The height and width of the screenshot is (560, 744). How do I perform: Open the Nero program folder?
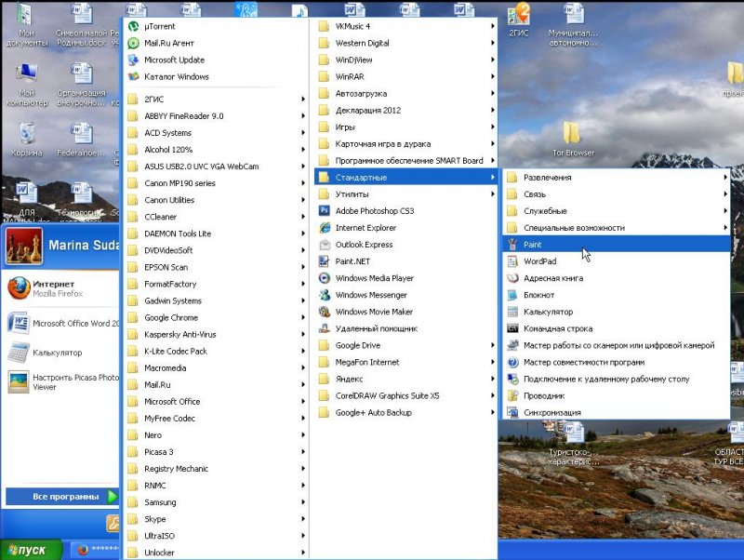(x=216, y=435)
